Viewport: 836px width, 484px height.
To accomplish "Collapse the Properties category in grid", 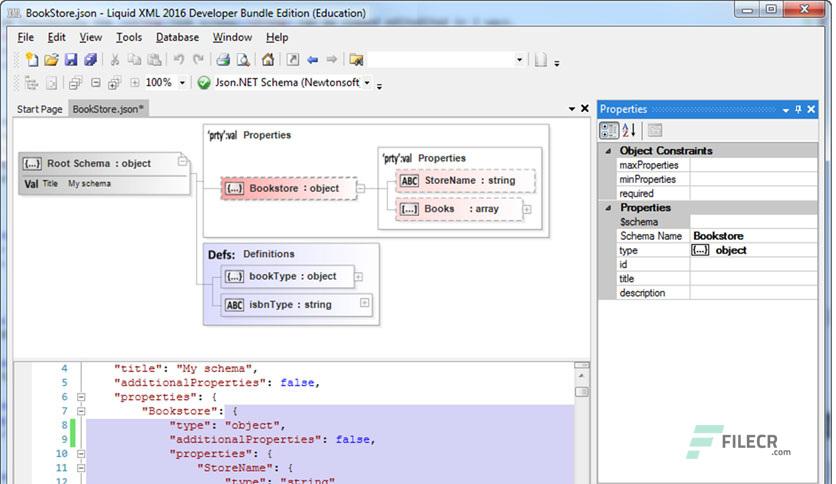I will coord(608,208).
